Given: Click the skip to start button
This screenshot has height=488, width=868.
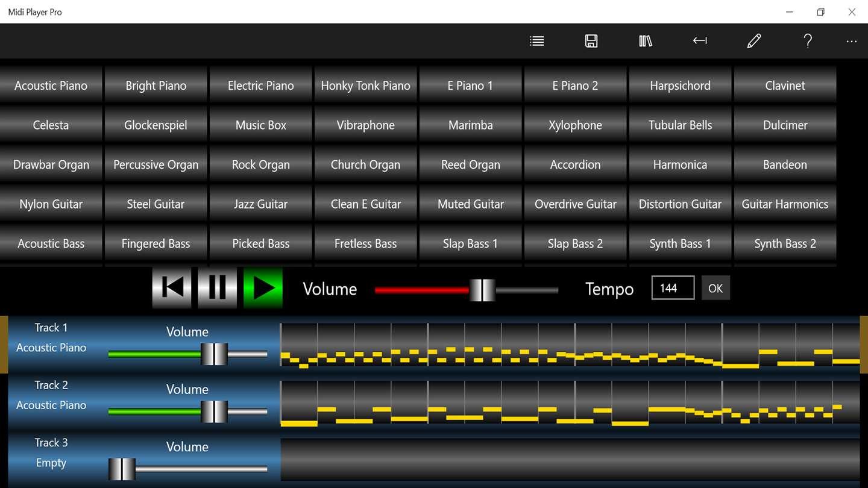Looking at the screenshot, I should pyautogui.click(x=172, y=288).
